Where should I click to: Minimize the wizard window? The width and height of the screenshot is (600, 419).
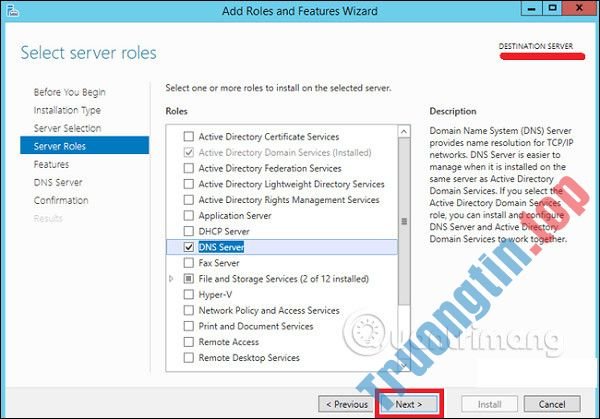coord(532,8)
